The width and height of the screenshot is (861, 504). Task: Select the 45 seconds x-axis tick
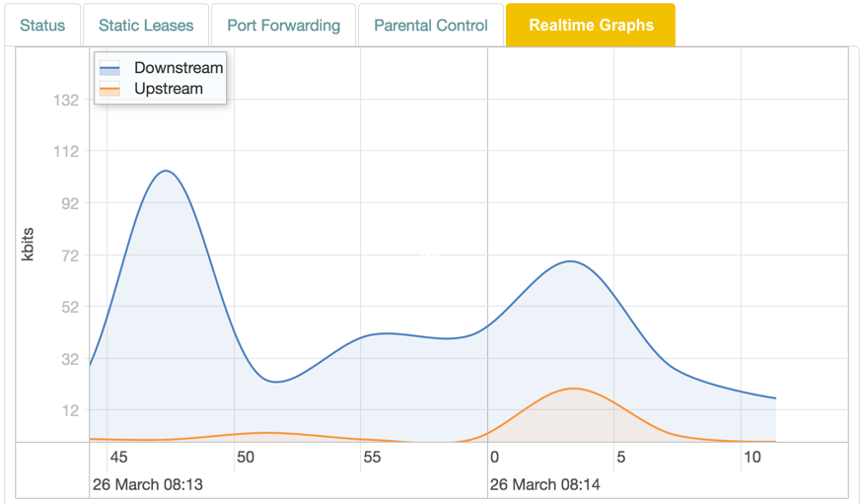118,458
